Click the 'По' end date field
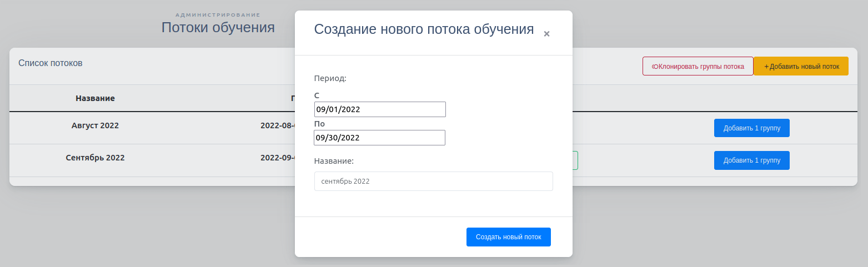868x267 pixels. click(x=380, y=138)
